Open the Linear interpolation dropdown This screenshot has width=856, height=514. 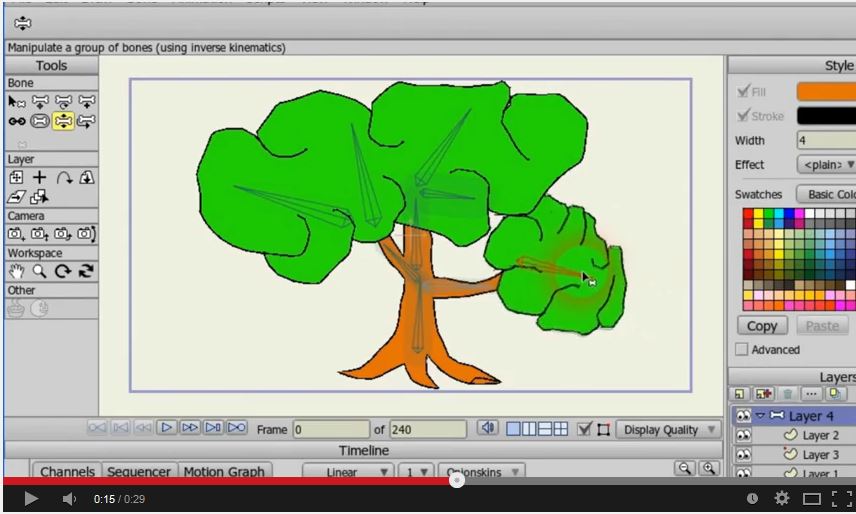pos(347,471)
